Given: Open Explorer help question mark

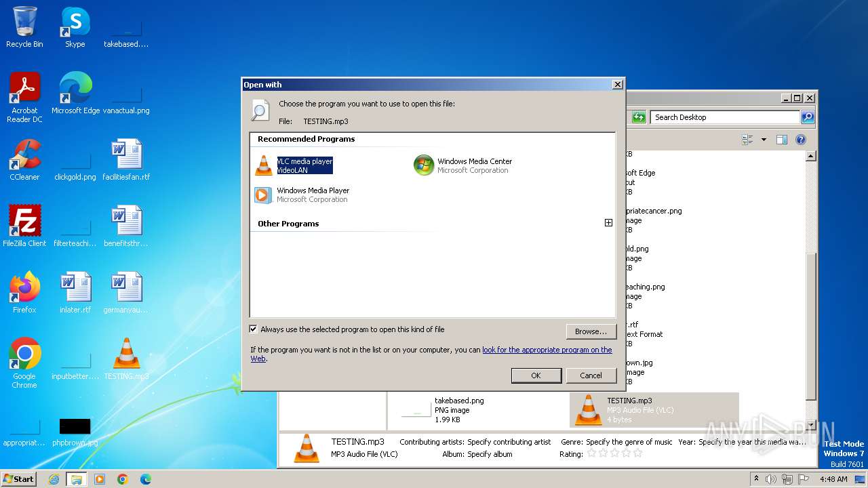Looking at the screenshot, I should coord(800,140).
